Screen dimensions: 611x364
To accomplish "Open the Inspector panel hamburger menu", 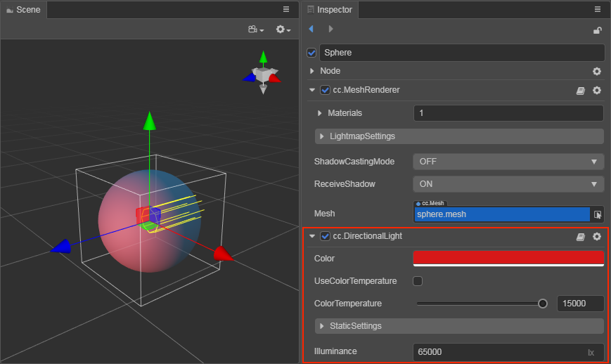I will click(598, 10).
